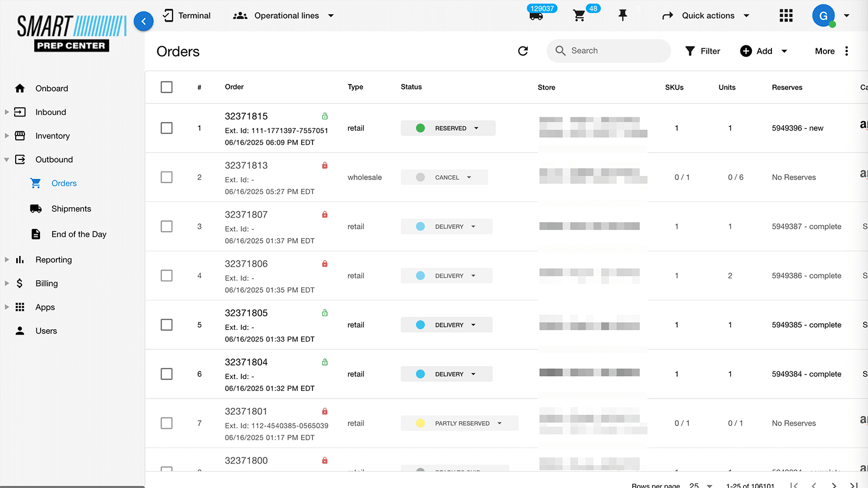Viewport: 868px width, 488px height.
Task: Check the row checkbox for order 32371801
Action: [x=167, y=423]
